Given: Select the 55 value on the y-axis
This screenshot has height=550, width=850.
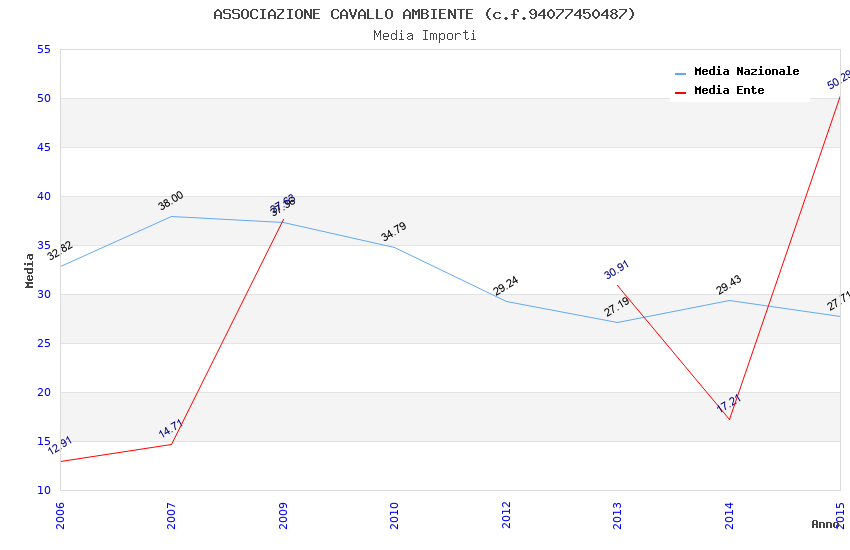Looking at the screenshot, I should coord(43,50).
